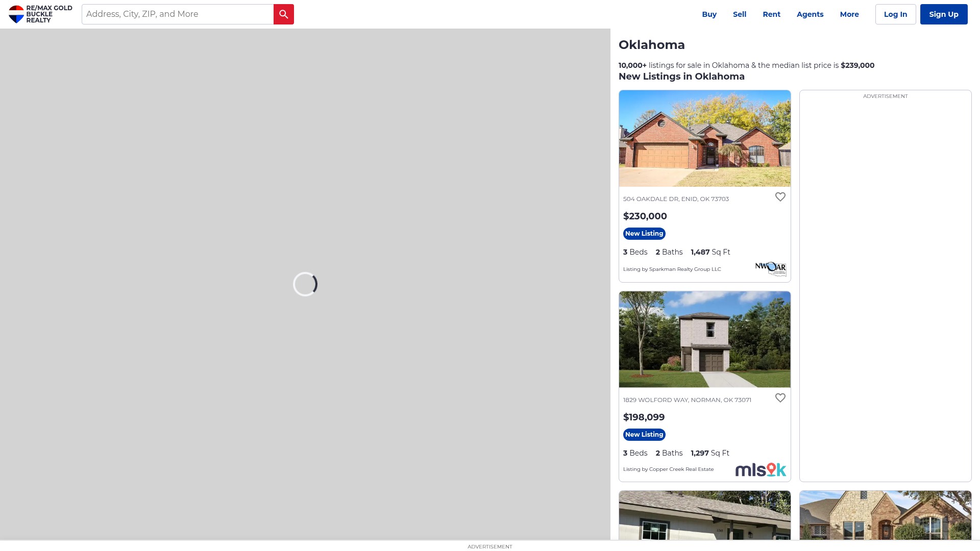Click the 1829 Wolford Way, Norman address
The image size is (980, 551).
(687, 400)
